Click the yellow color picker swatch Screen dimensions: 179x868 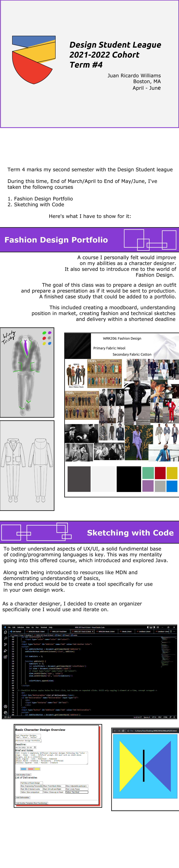37,769
